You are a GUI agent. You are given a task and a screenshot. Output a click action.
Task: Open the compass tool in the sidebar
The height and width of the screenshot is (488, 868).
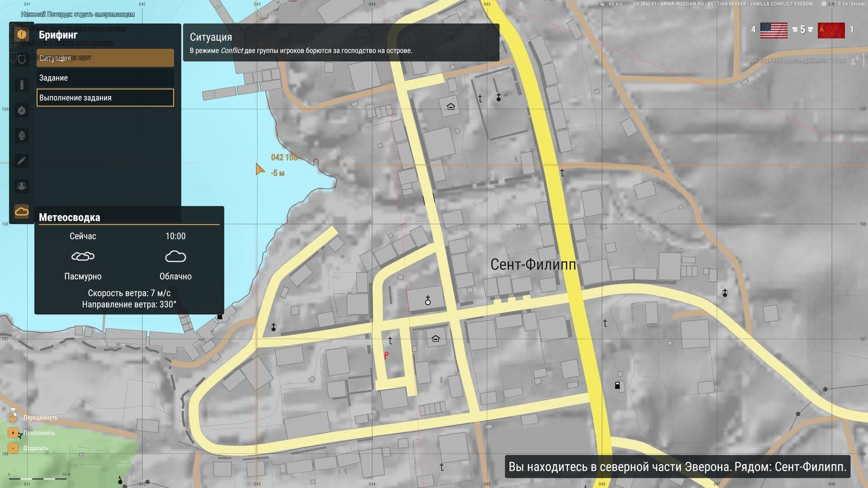(22, 110)
